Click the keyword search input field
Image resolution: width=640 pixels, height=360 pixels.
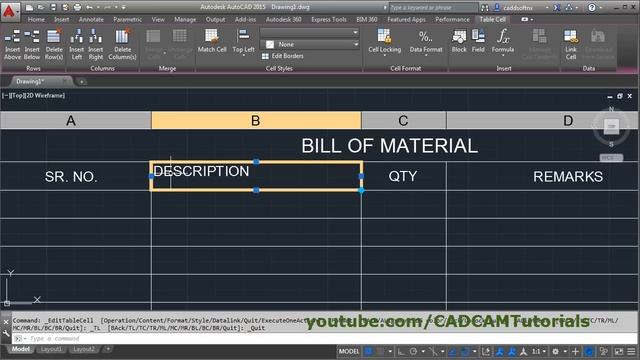click(433, 7)
